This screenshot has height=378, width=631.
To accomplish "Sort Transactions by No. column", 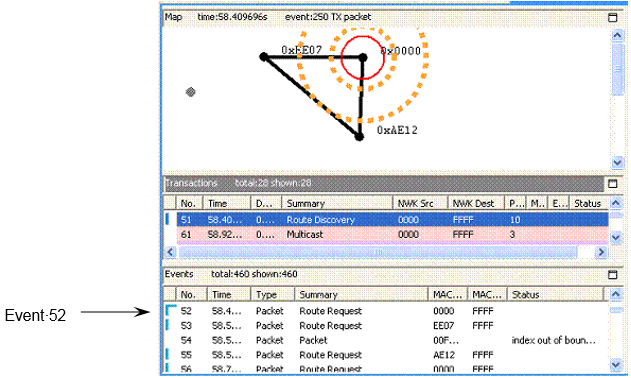I will (189, 203).
